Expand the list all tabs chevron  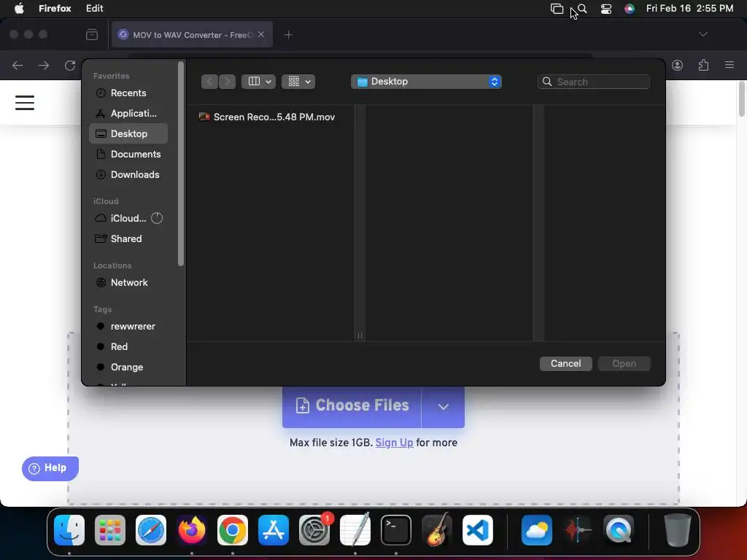pyautogui.click(x=703, y=34)
